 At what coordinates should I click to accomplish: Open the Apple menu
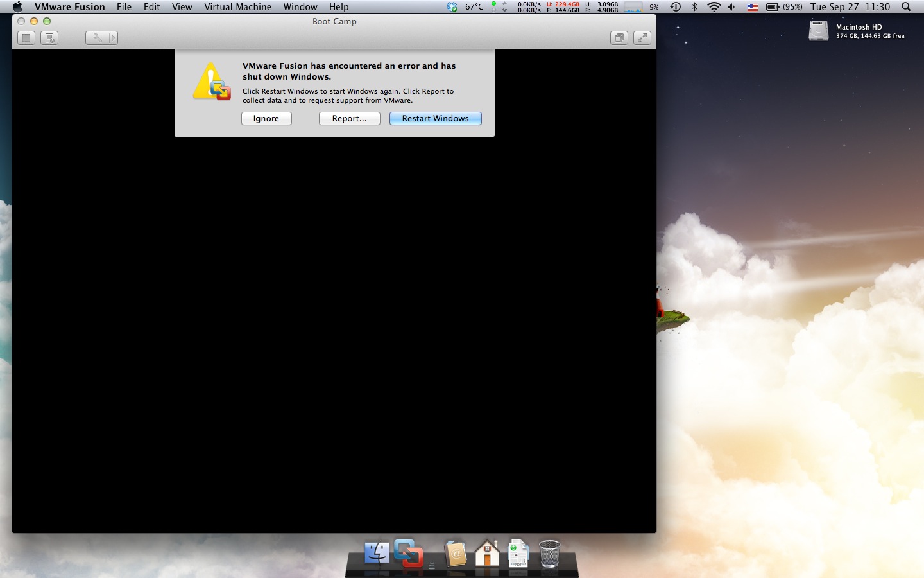coord(17,6)
